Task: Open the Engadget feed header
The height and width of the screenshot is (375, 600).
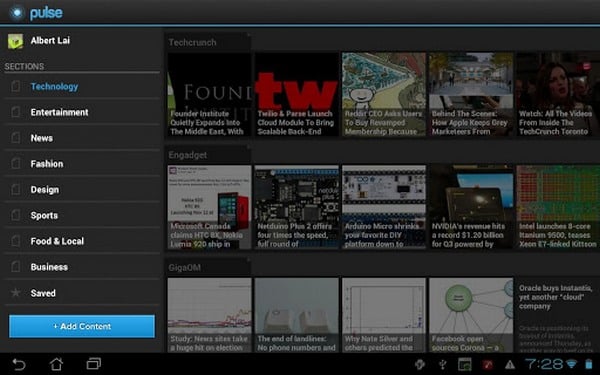Action: pyautogui.click(x=208, y=155)
